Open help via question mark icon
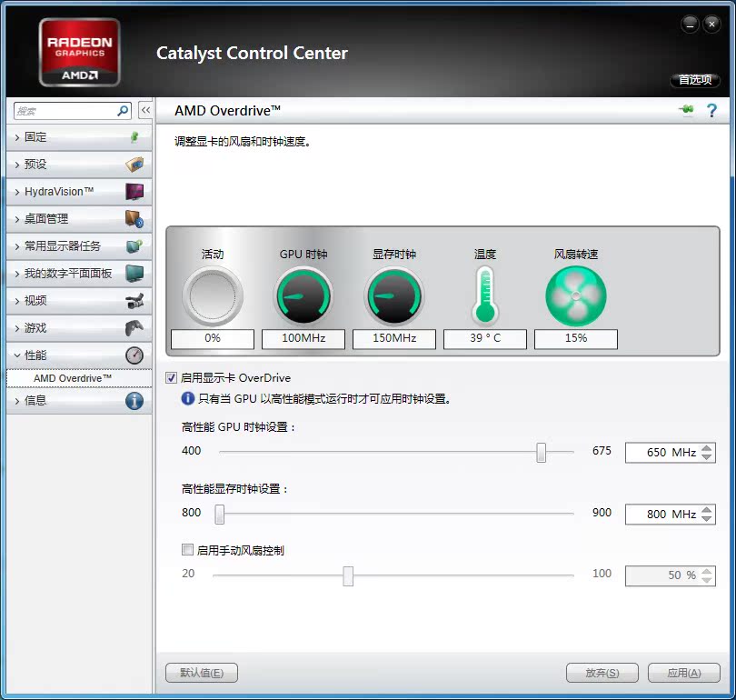The height and width of the screenshot is (700, 736). 711,110
